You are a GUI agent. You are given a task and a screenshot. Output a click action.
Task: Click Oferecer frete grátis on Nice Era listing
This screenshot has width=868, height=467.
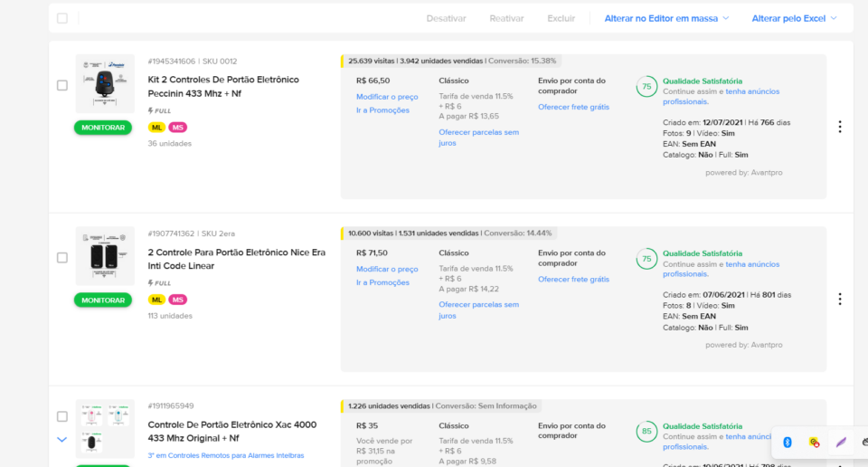(573, 279)
